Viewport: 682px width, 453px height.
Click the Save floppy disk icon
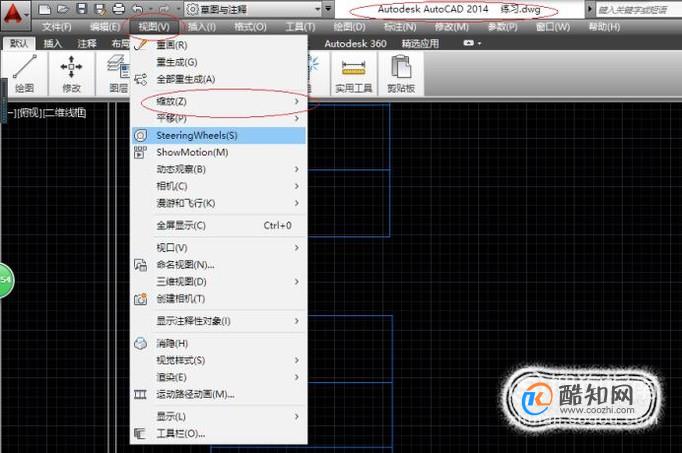click(x=81, y=9)
